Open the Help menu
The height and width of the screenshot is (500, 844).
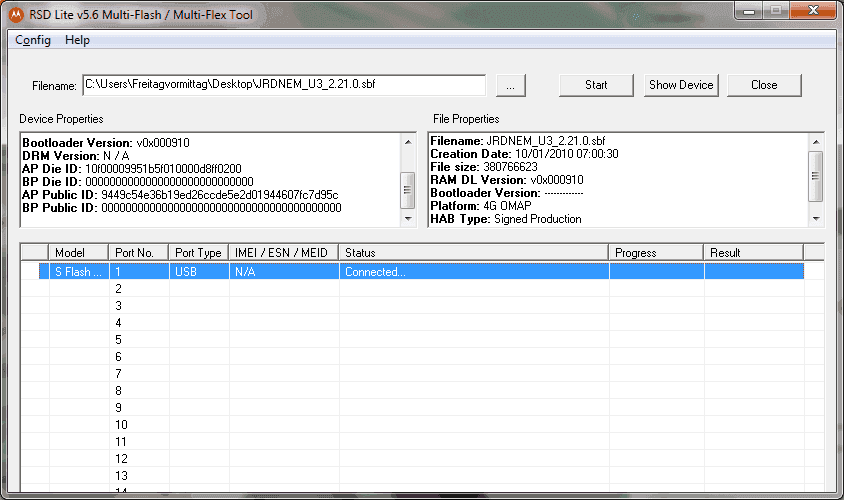point(78,40)
